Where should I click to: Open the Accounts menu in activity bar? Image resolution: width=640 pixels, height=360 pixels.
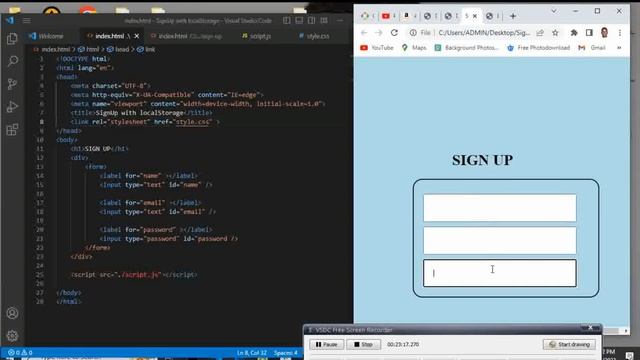(x=12, y=313)
